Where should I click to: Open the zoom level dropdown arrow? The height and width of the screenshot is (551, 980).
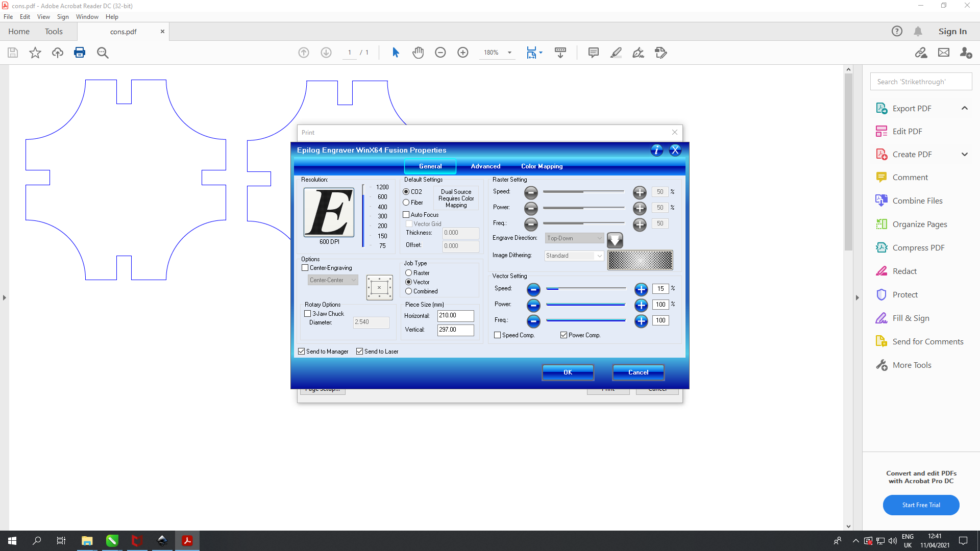pyautogui.click(x=509, y=53)
